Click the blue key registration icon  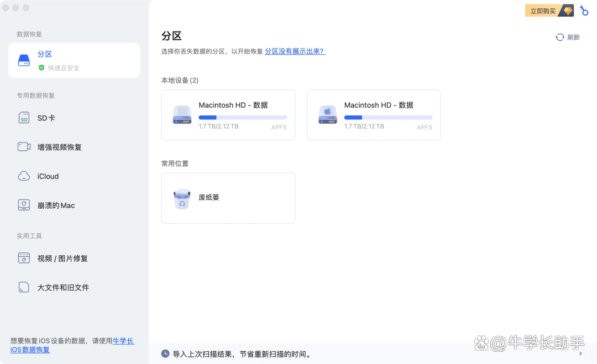pyautogui.click(x=584, y=10)
